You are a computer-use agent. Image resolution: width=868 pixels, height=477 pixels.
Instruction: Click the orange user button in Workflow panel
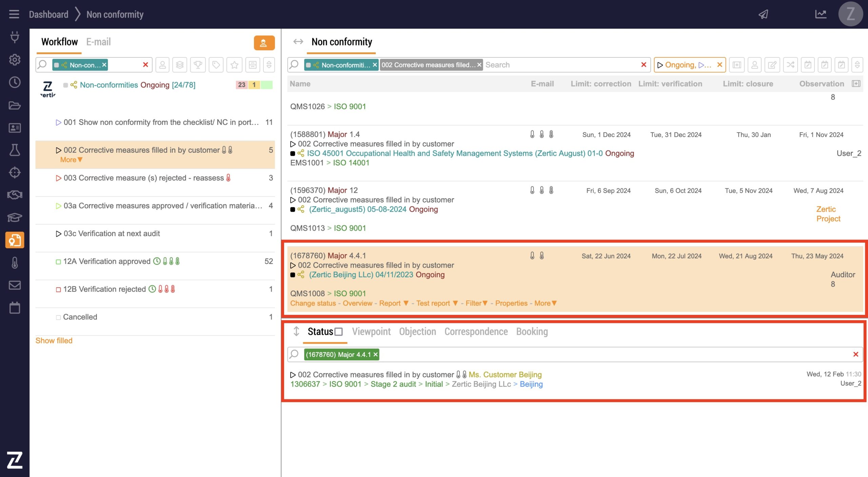coord(264,43)
